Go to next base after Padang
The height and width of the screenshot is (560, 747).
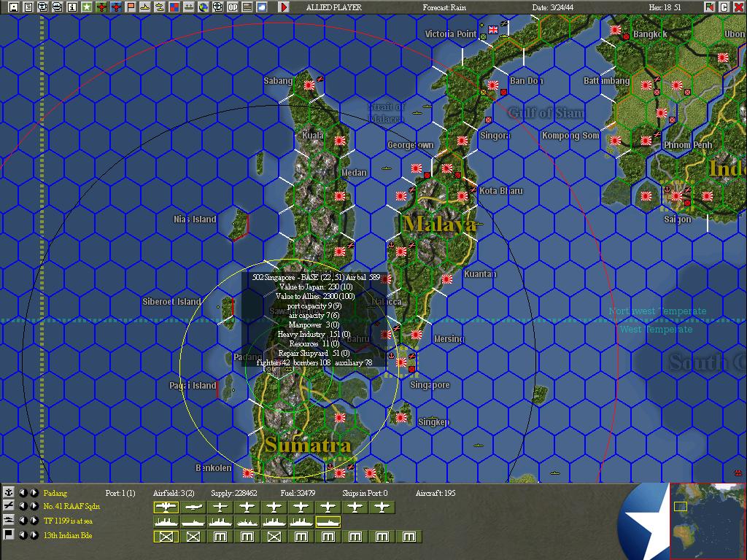pos(34,492)
